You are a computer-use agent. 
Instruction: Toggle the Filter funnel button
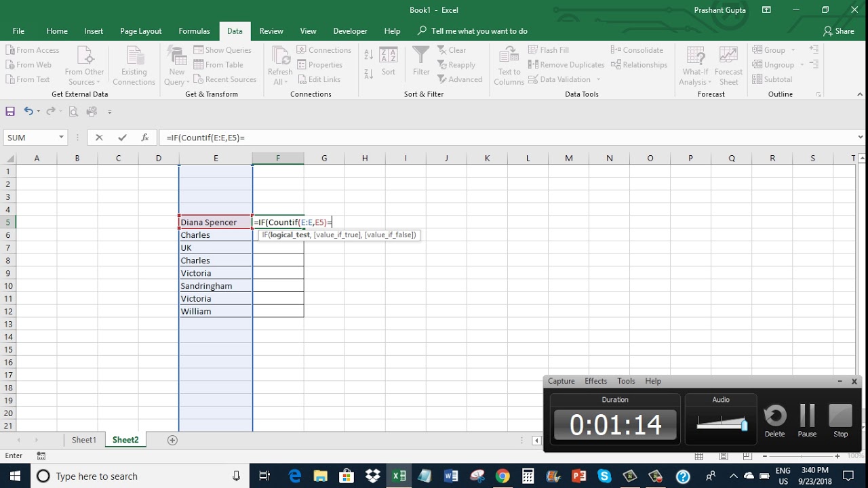tap(421, 61)
